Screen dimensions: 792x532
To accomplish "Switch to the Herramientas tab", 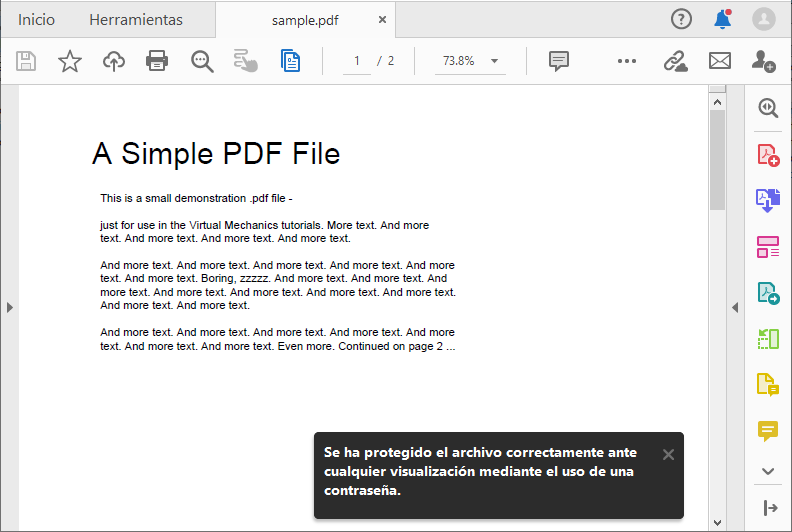I will click(136, 20).
